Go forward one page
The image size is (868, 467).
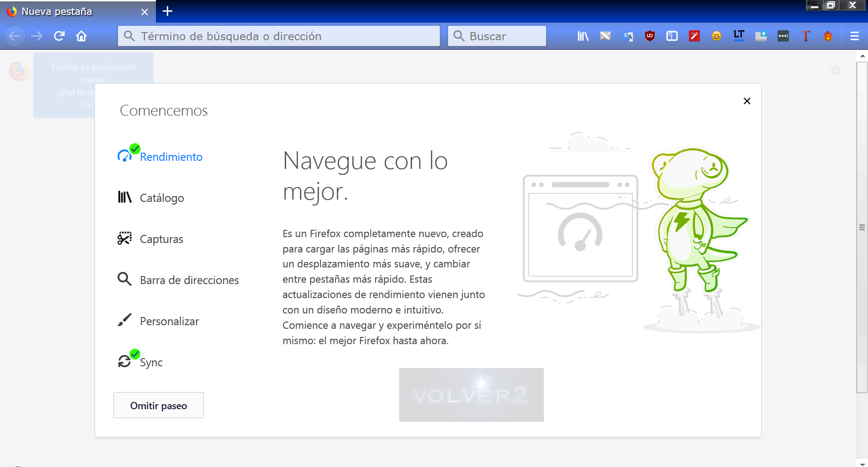[37, 36]
